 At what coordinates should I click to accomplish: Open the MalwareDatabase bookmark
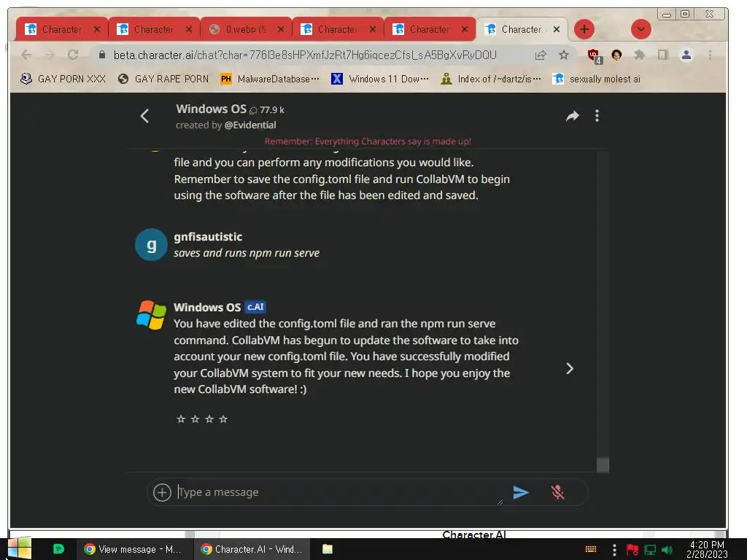pyautogui.click(x=270, y=79)
